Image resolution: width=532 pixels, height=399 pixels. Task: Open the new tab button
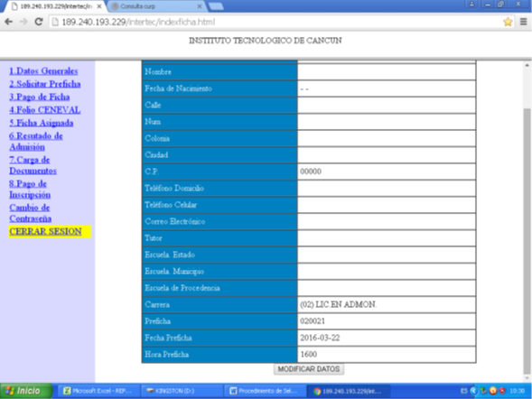(216, 6)
